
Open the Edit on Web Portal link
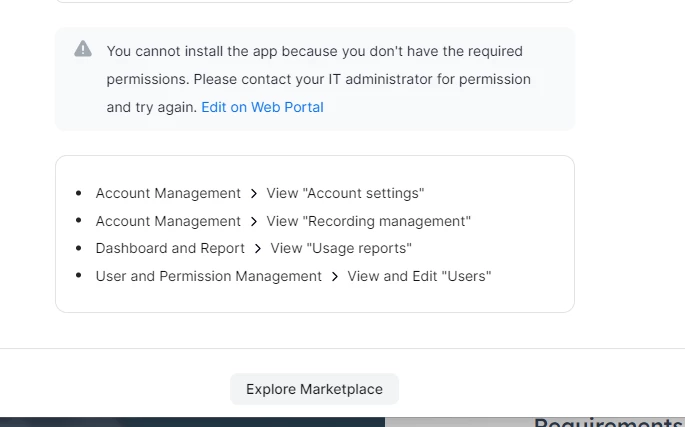point(262,107)
